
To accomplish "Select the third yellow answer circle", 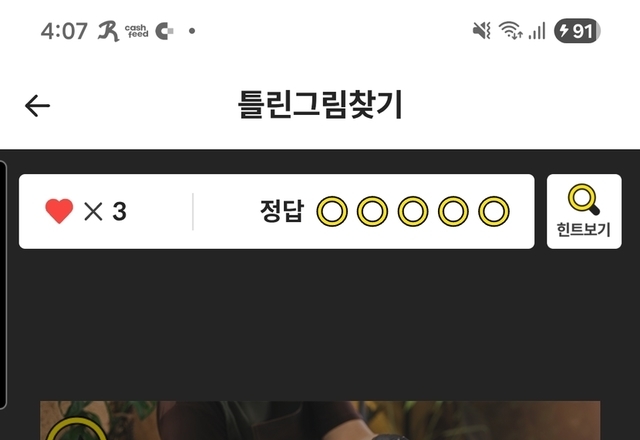I will pyautogui.click(x=413, y=211).
